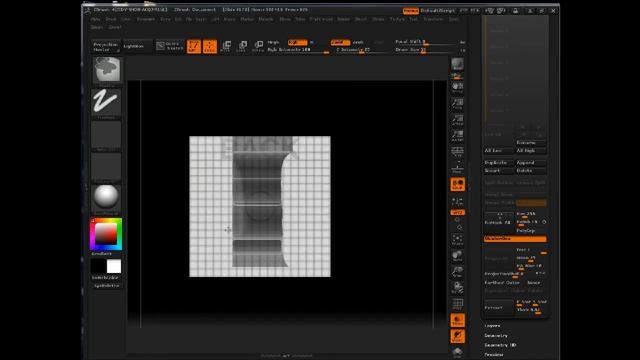Click the Append subtool button
The image size is (640, 360).
point(531,162)
